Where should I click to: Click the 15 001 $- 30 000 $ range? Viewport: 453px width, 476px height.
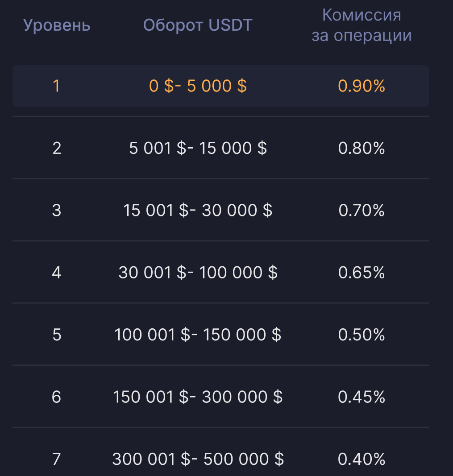click(198, 210)
